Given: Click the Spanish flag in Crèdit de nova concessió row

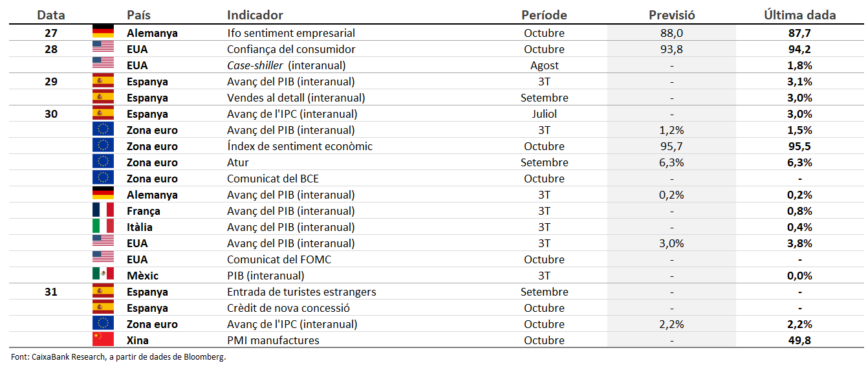Looking at the screenshot, I should pyautogui.click(x=103, y=308).
